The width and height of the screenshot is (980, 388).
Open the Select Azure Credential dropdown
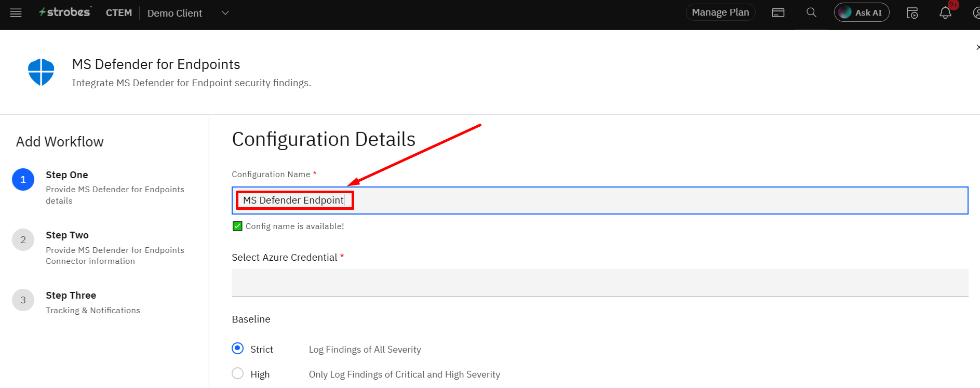coord(600,283)
